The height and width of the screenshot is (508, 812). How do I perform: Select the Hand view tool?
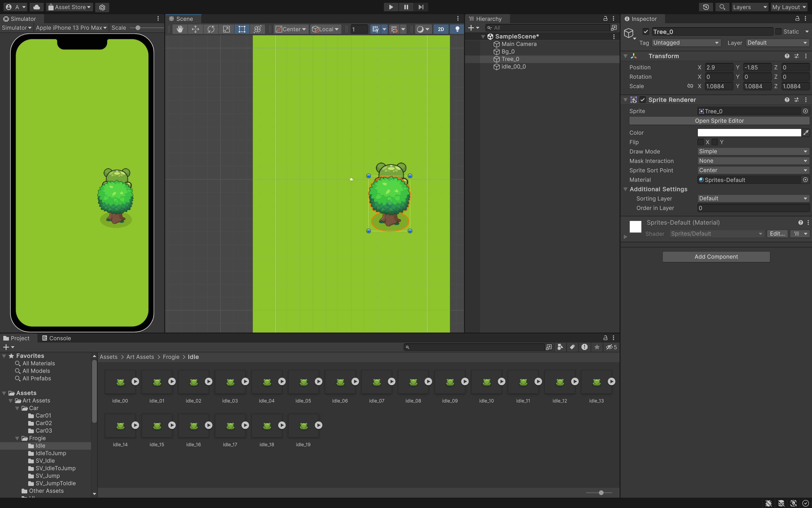(x=180, y=29)
